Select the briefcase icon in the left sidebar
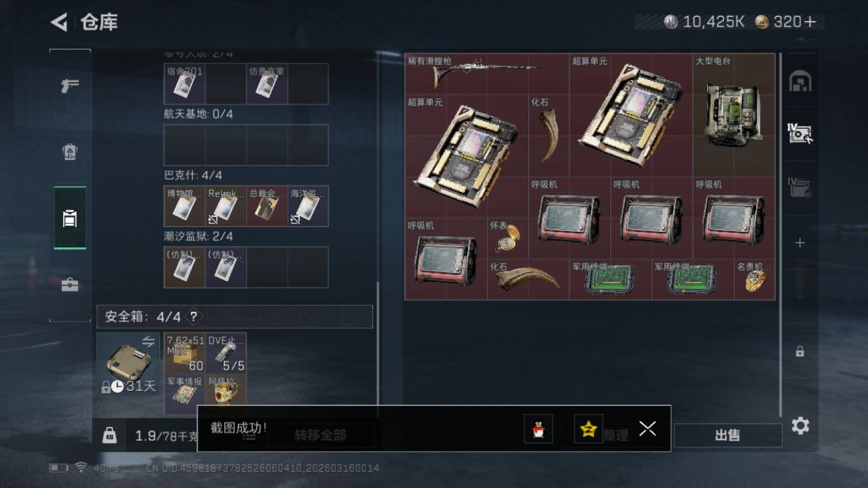 pos(70,284)
